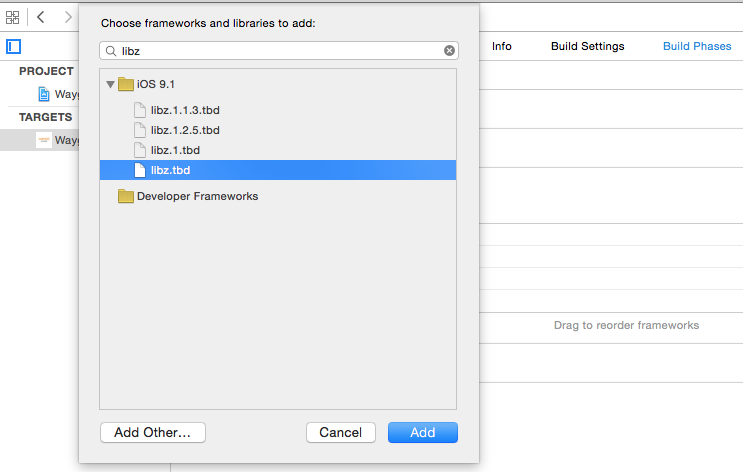Switch to the Build Settings tab

588,46
